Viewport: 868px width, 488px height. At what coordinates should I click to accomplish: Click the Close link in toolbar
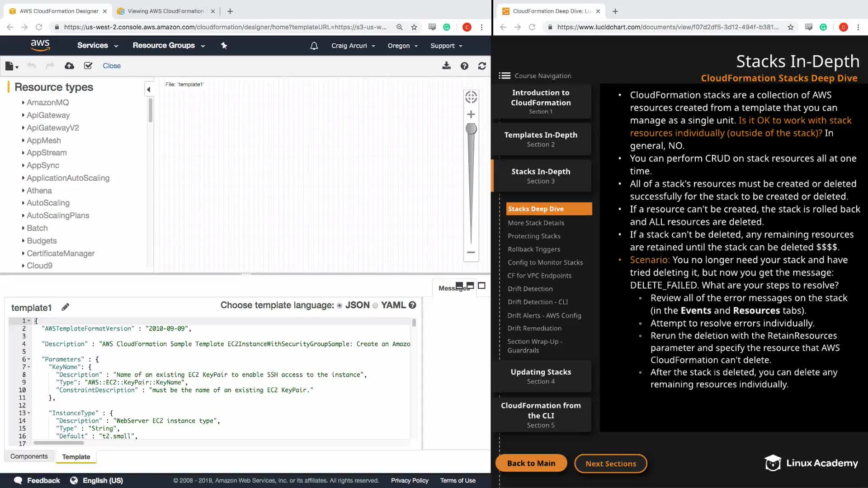pos(112,66)
